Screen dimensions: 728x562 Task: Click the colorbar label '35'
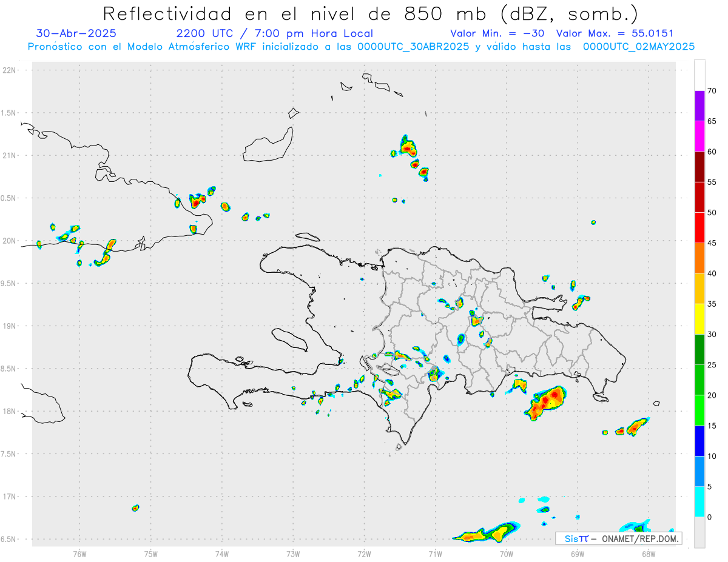coord(712,304)
